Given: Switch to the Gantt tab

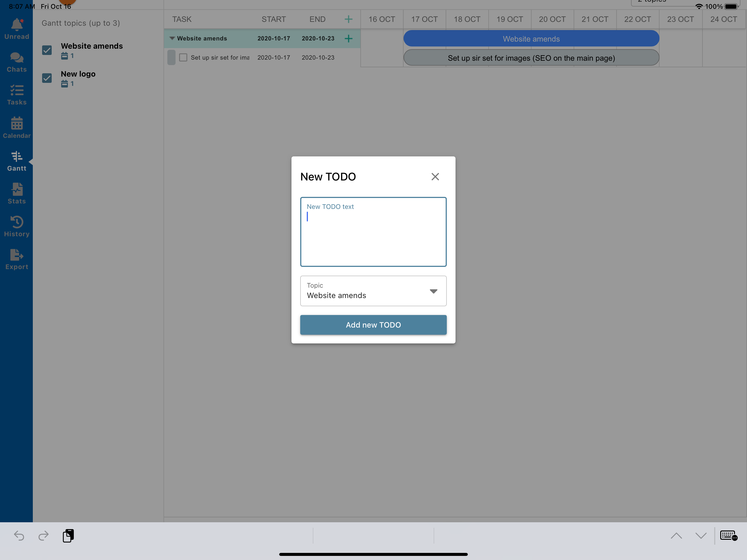Looking at the screenshot, I should click(x=17, y=161).
